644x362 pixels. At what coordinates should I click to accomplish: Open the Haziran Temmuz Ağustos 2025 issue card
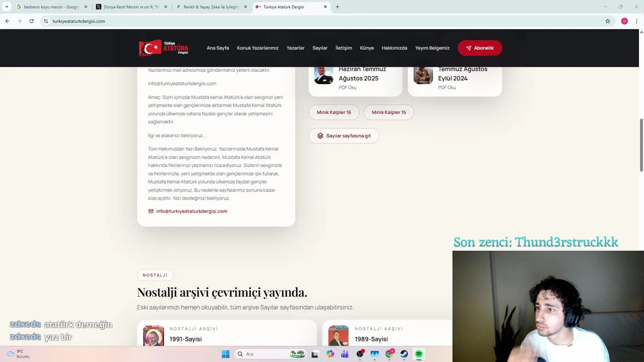[355, 80]
